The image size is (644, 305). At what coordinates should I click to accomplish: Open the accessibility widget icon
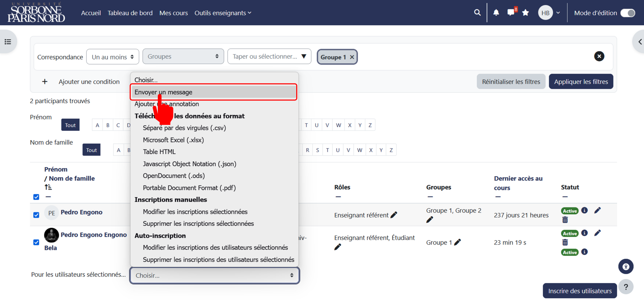coord(626,266)
